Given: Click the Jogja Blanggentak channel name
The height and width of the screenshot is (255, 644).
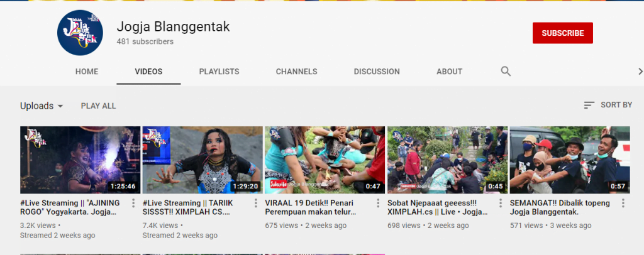Looking at the screenshot, I should pos(173,26).
